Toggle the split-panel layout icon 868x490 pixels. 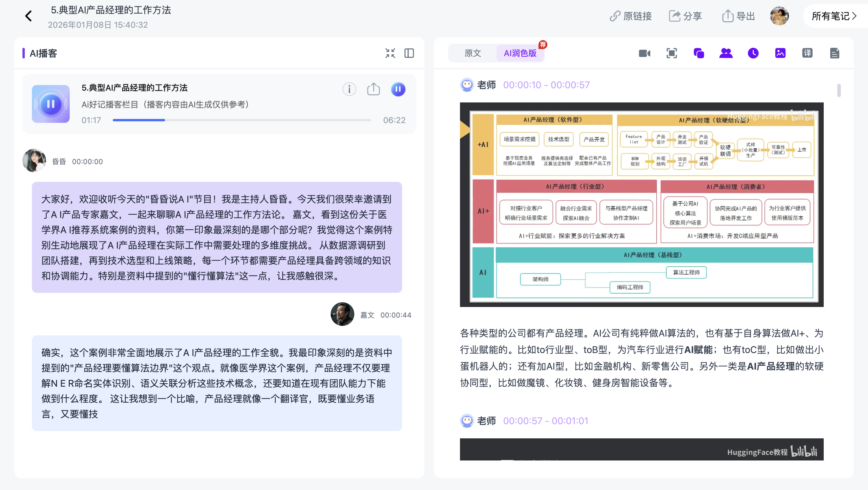pyautogui.click(x=409, y=53)
